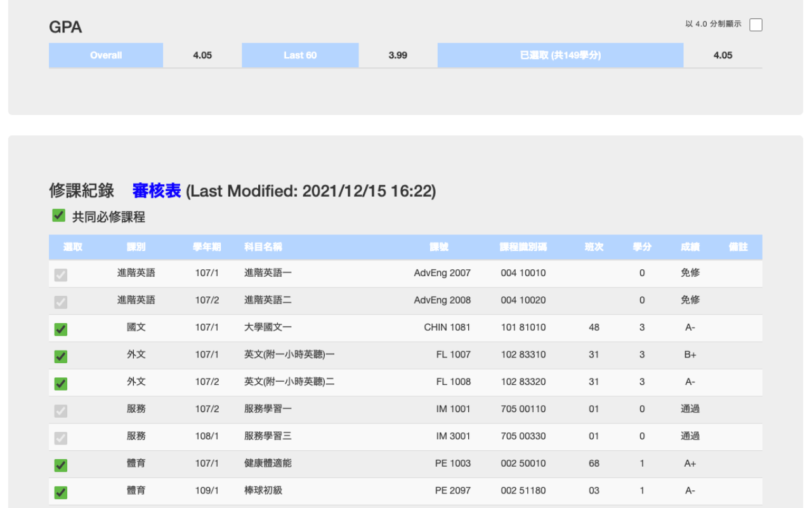Click the 科目名稱 column header
This screenshot has width=812, height=508.
(263, 247)
